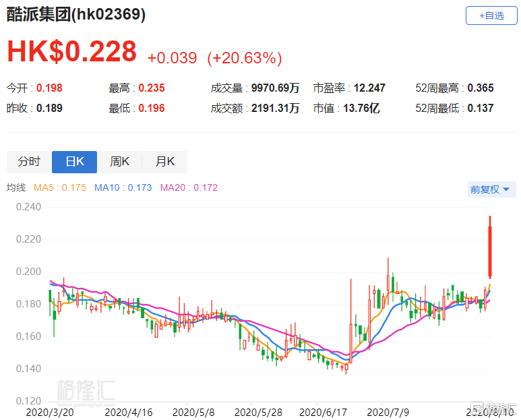This screenshot has height=420, width=521.
Task: Click the MA10 : 0.173 legend
Action: (x=123, y=187)
